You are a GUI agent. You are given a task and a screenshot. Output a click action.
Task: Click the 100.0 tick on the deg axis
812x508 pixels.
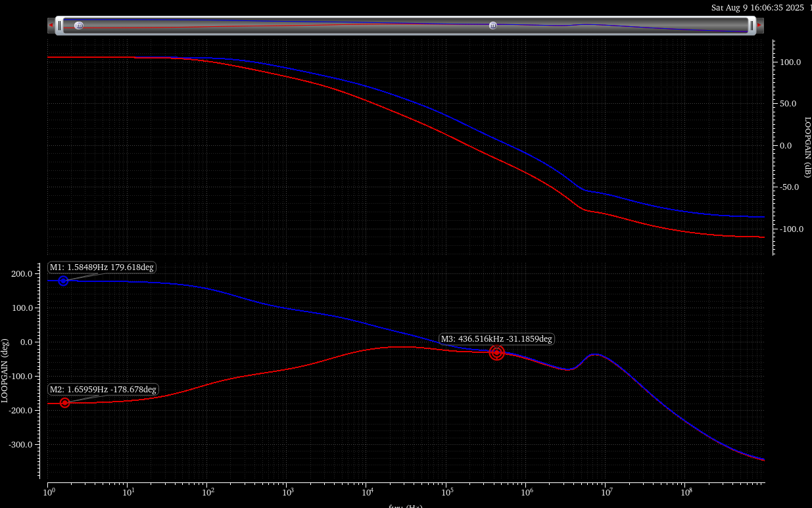(22, 308)
